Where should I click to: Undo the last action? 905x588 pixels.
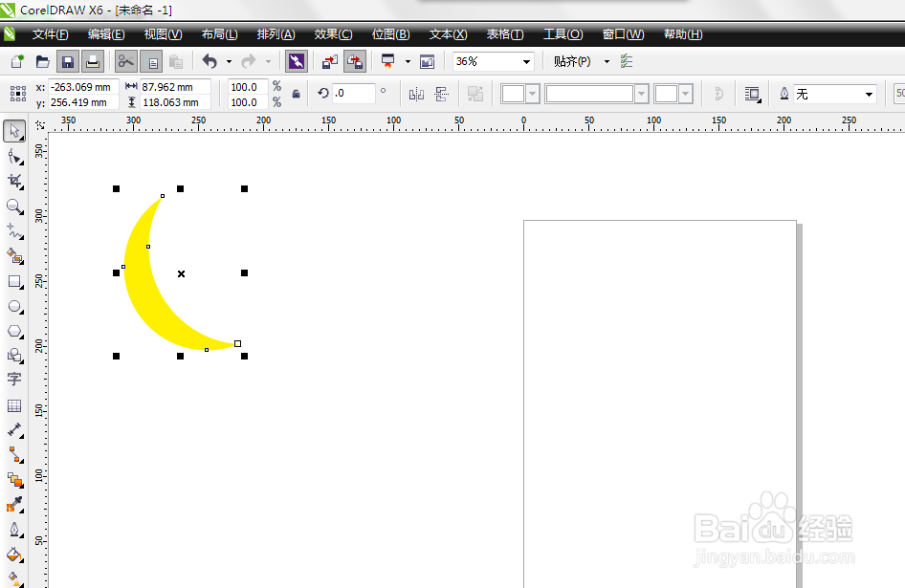pos(210,61)
